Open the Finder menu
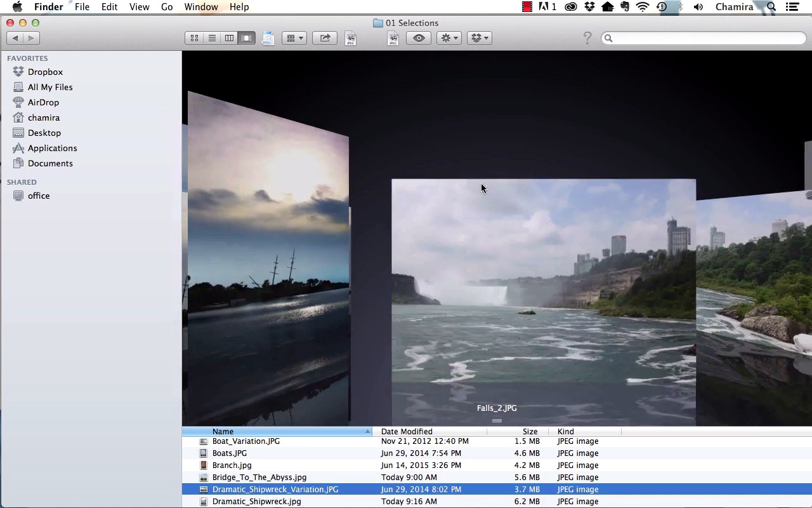This screenshot has width=812, height=508. click(48, 7)
